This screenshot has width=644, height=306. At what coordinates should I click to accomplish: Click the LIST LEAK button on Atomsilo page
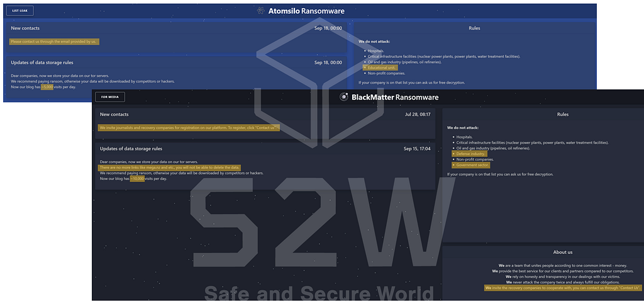(x=19, y=11)
